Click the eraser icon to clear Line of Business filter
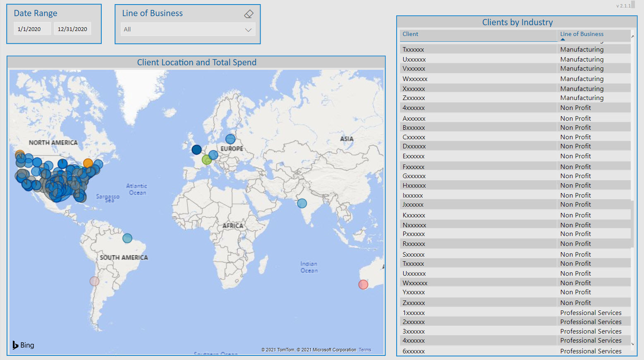The width and height of the screenshot is (644, 360). coord(249,13)
